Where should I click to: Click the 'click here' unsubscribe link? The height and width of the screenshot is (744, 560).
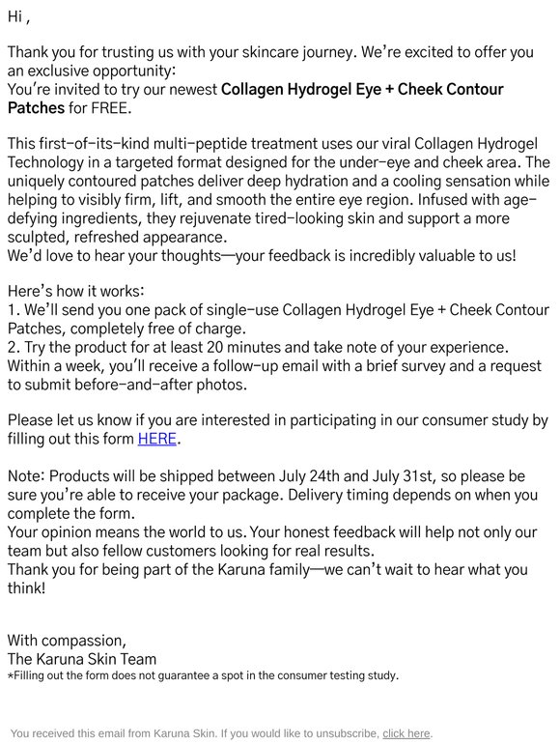pyautogui.click(x=406, y=733)
